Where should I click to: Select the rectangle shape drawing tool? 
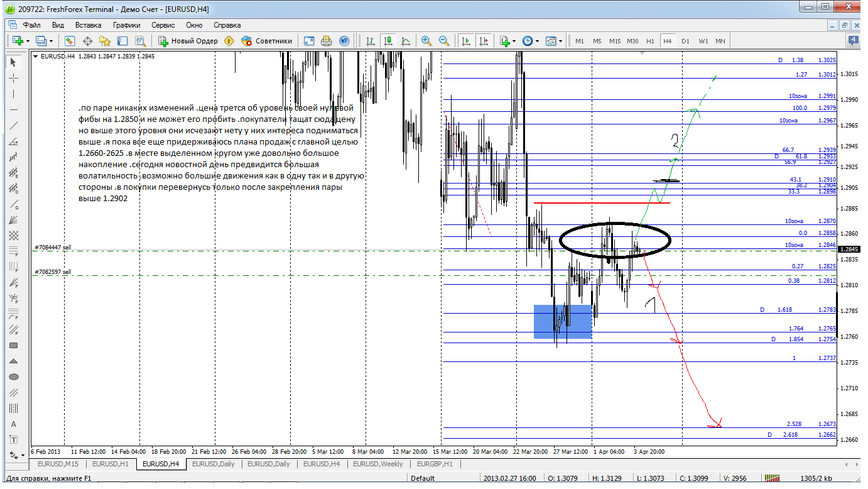pos(14,345)
